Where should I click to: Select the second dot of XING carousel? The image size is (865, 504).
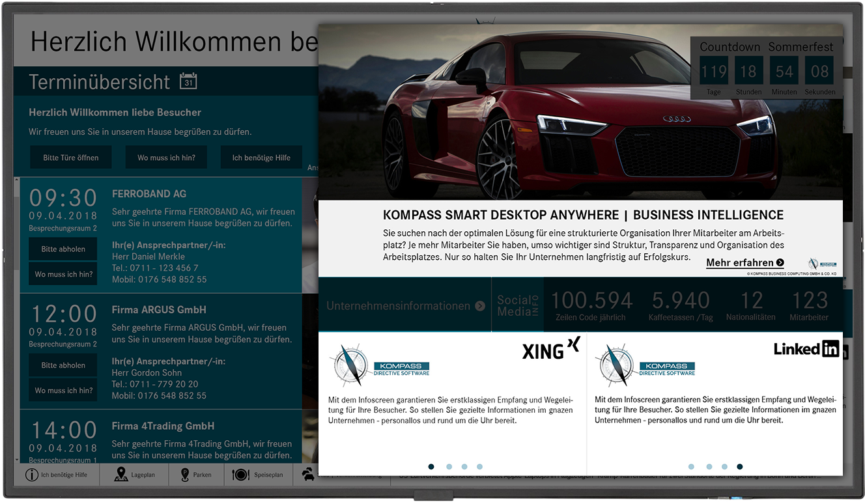point(449,466)
